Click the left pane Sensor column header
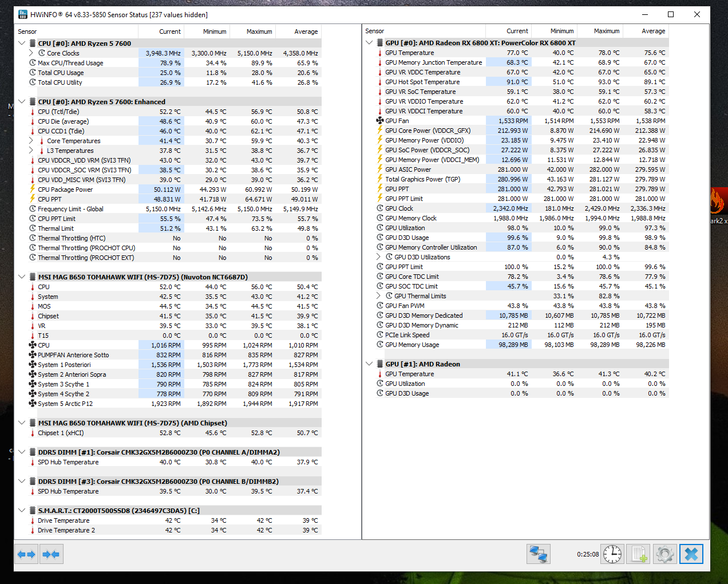Screen dimensions: 728x584 coord(77,31)
